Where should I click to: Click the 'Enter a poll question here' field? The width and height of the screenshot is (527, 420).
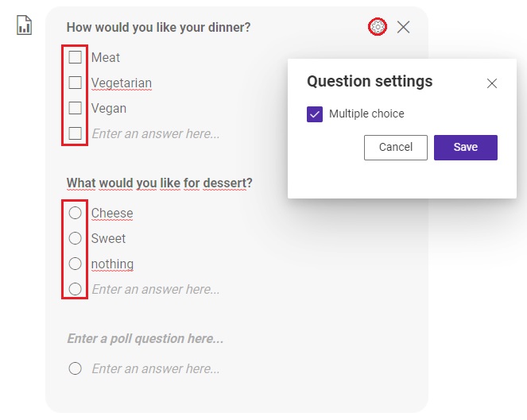tap(145, 338)
